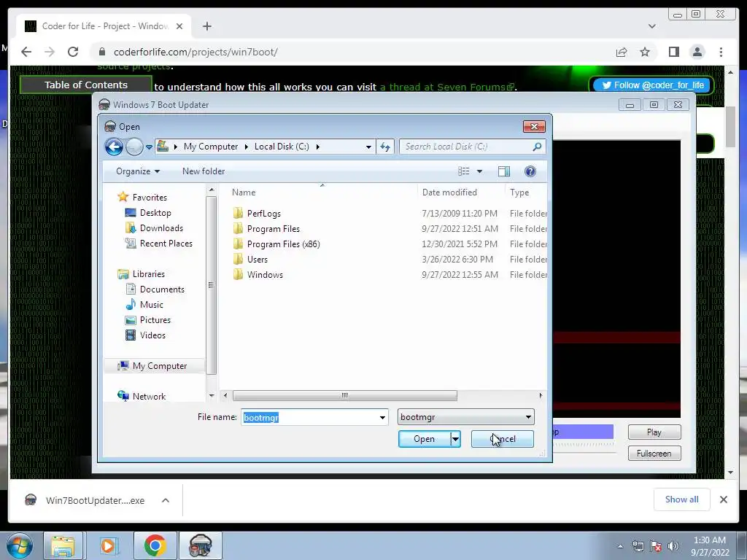Change view using the view icon

(x=463, y=171)
